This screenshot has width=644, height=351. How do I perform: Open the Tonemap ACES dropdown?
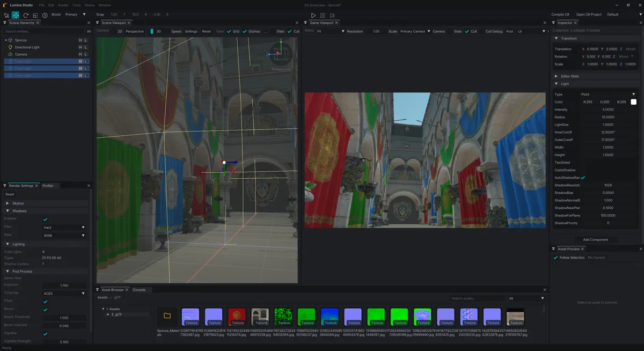(x=64, y=294)
